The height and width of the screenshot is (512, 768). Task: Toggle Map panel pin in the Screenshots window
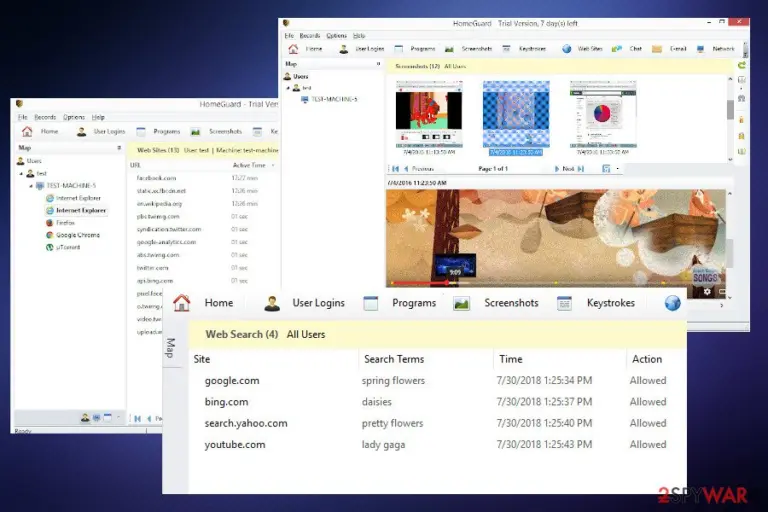(x=378, y=64)
